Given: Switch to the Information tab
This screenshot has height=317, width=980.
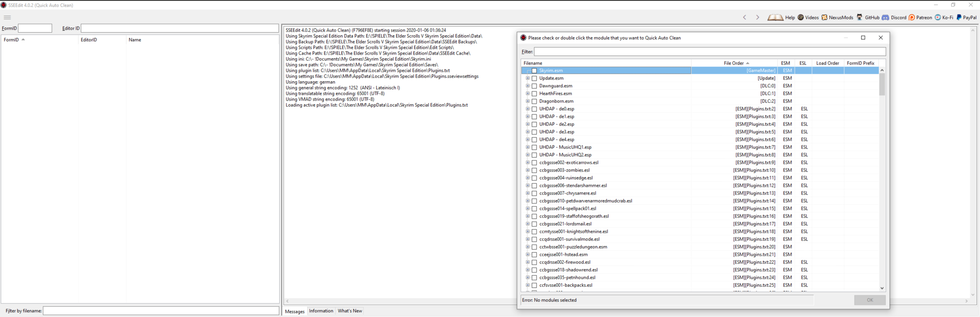Looking at the screenshot, I should tap(321, 311).
